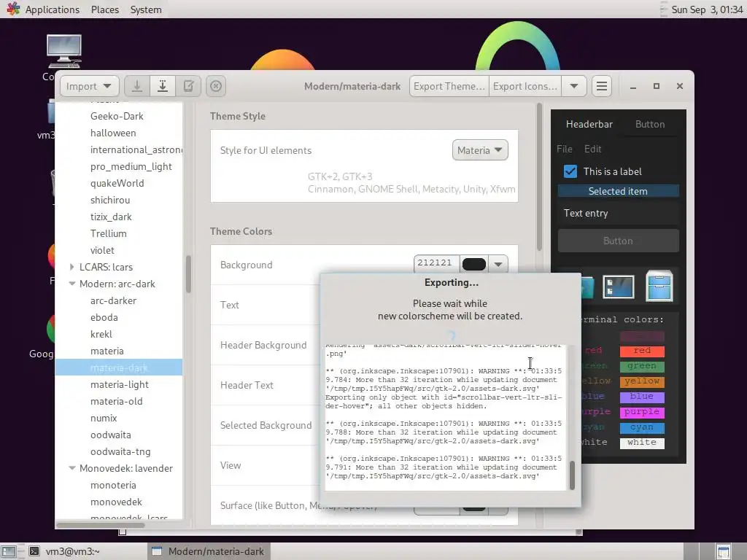
Task: Click the Text entry preview field
Action: click(618, 214)
